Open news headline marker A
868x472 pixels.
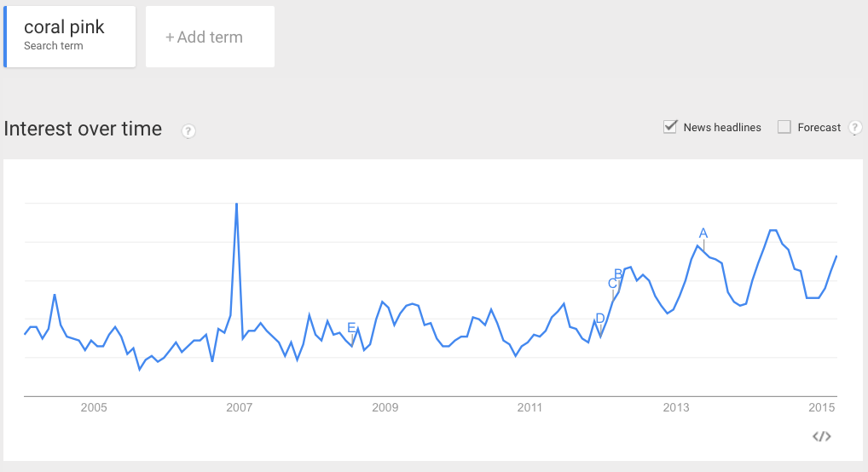[x=703, y=233]
